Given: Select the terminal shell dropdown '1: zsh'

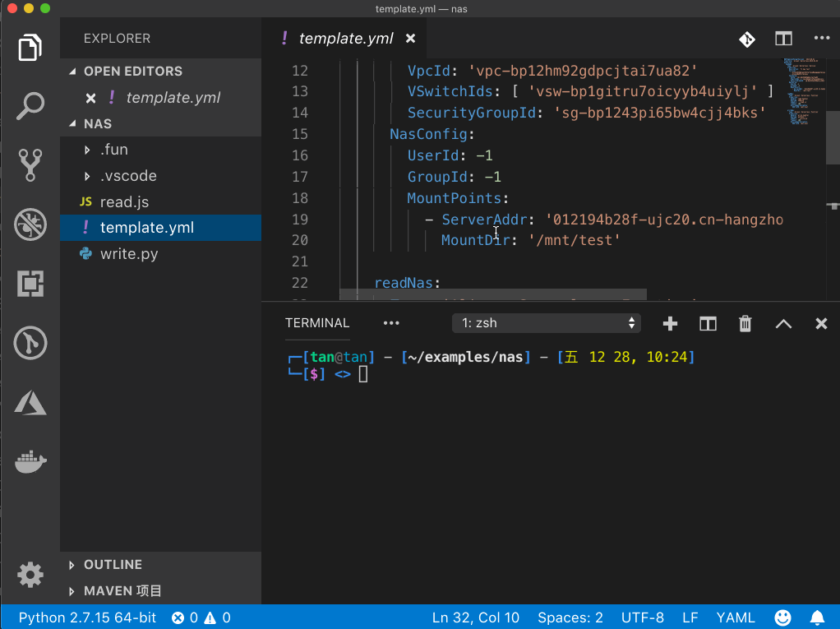Looking at the screenshot, I should pyautogui.click(x=547, y=323).
